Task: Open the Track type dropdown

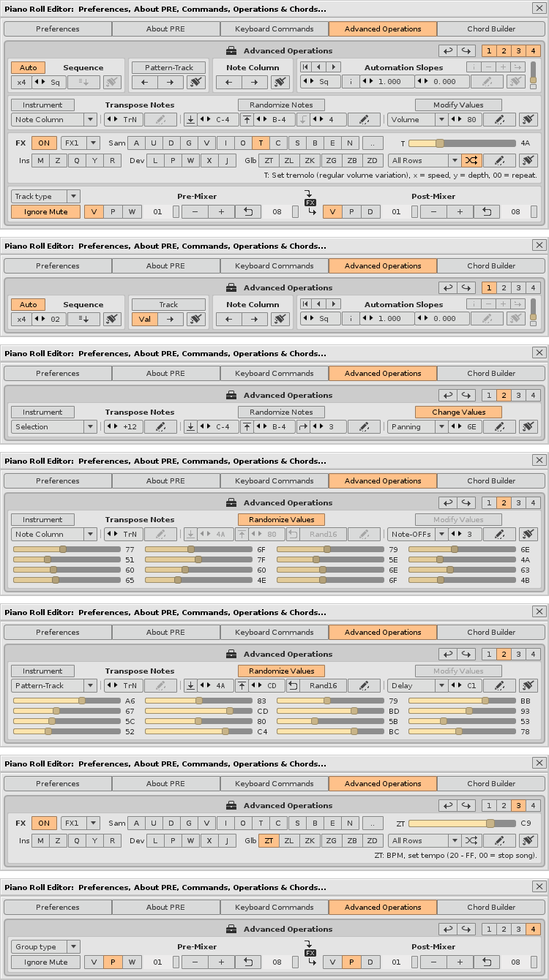Action: coord(45,196)
